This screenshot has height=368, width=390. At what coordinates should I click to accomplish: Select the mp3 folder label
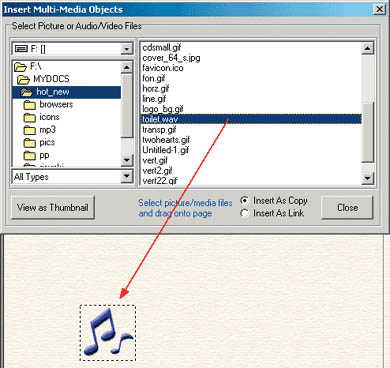point(47,130)
